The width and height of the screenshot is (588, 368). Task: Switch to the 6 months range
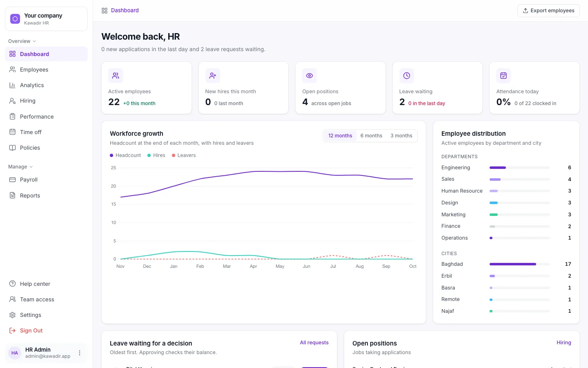click(x=371, y=136)
